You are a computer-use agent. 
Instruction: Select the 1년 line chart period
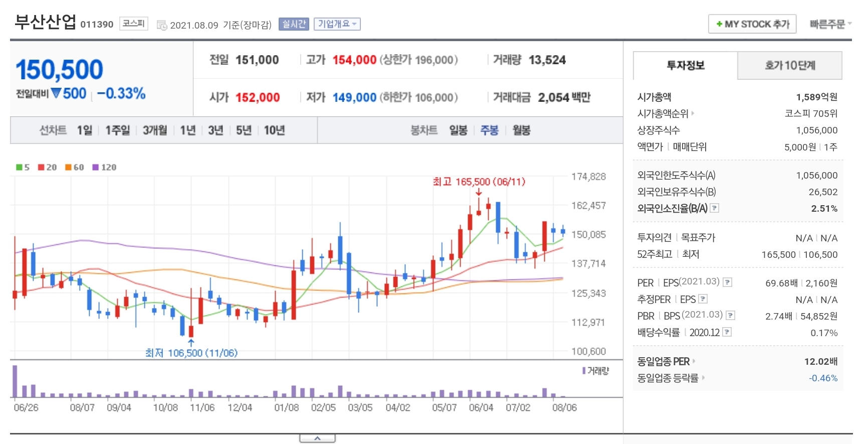188,130
